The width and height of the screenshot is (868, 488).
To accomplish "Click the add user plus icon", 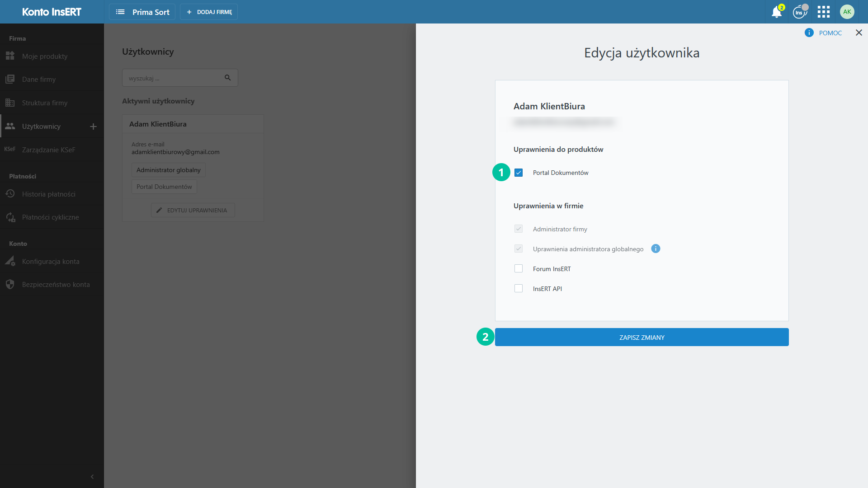I will tap(94, 127).
